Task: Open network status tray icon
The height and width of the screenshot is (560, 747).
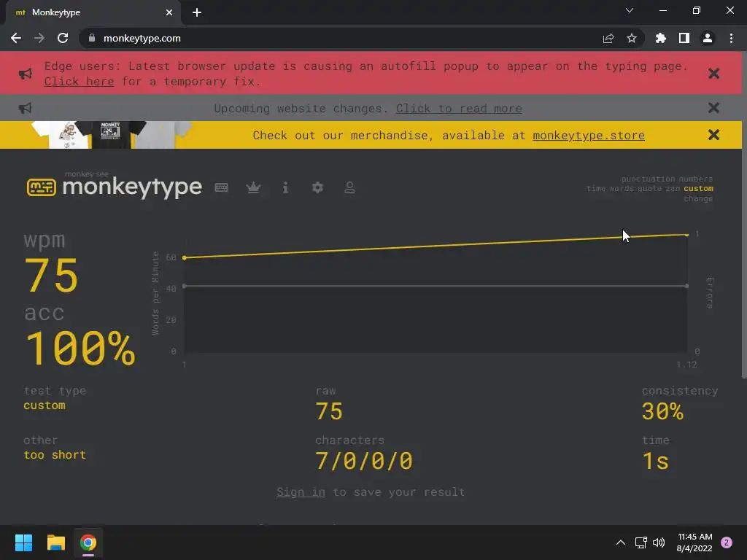Action: (x=640, y=542)
